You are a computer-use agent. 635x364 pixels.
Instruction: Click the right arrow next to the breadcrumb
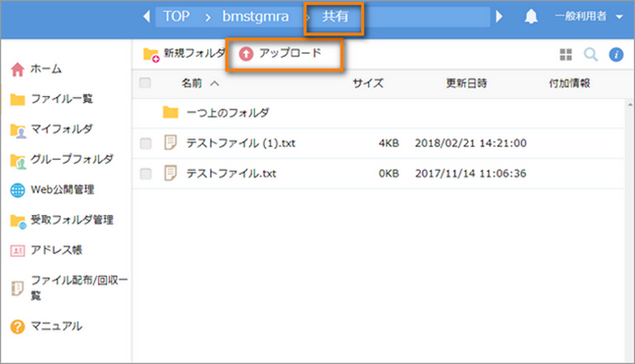coord(499,16)
